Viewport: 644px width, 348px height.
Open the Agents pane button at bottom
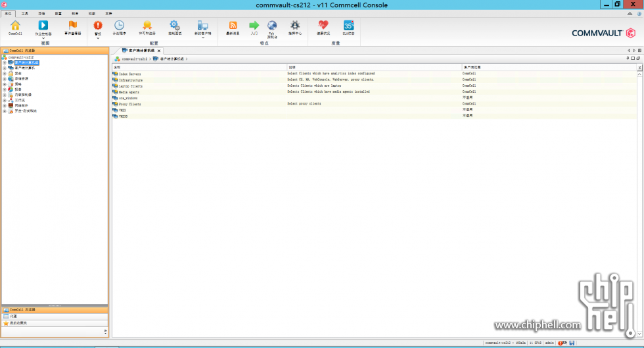pos(55,316)
